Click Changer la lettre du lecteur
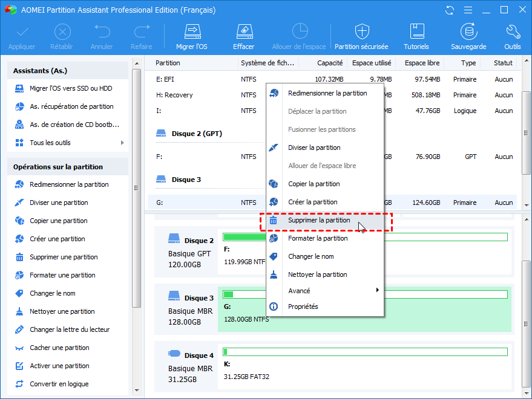The image size is (532, 399). pyautogui.click(x=70, y=329)
